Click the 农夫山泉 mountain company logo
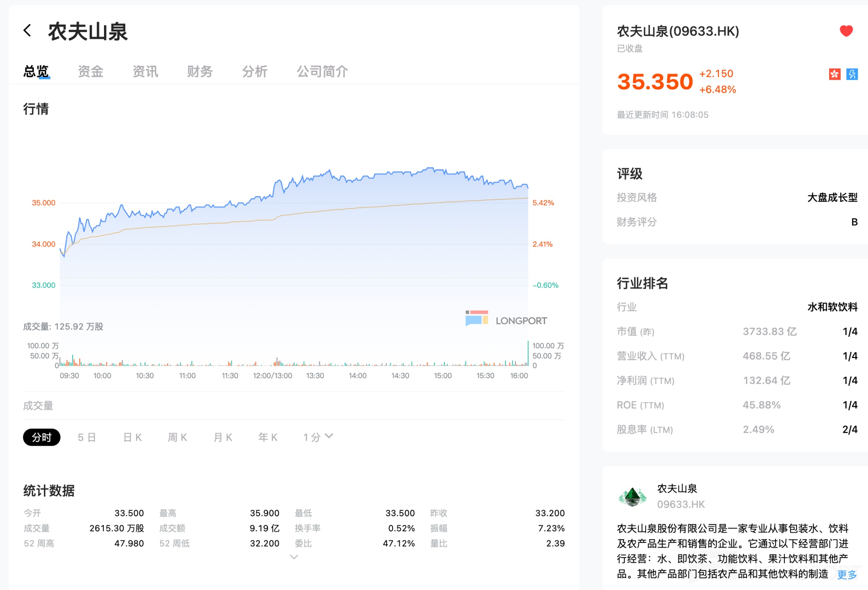The height and width of the screenshot is (590, 868). coord(632,497)
